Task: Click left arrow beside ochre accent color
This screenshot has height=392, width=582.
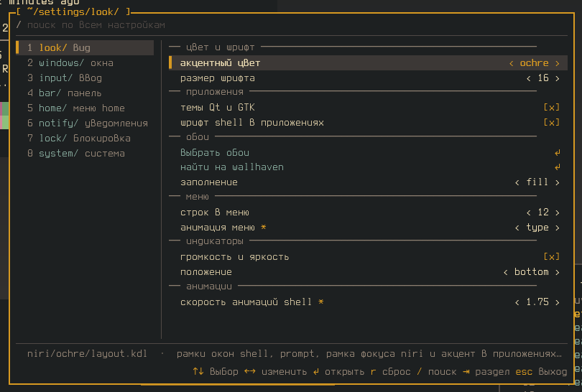Action: click(511, 63)
